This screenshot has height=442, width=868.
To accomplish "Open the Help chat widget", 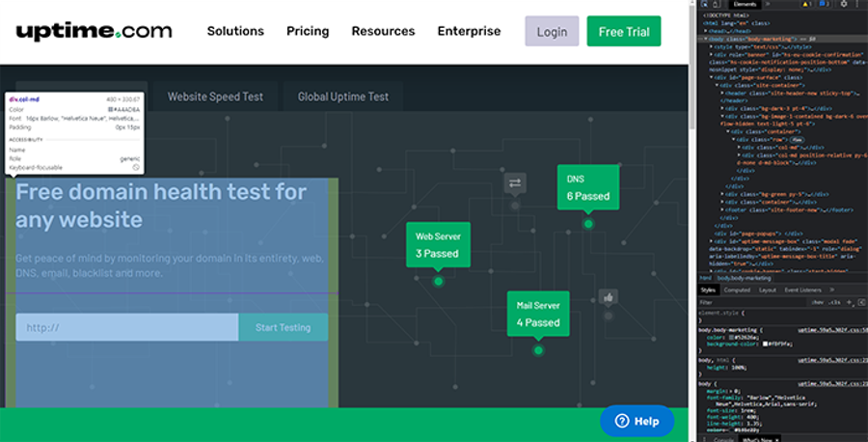I will coord(637,421).
